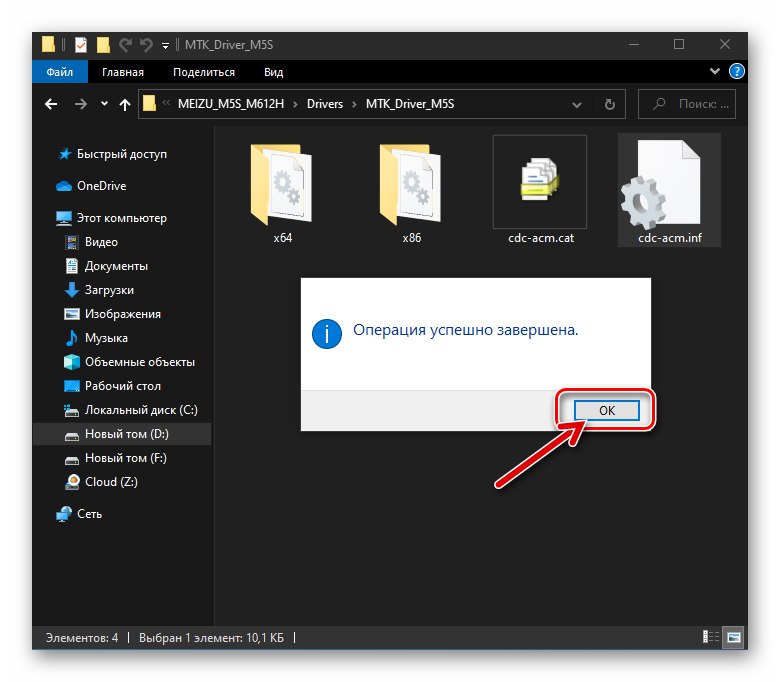Maximize the MTK_Driver_M5S window
This screenshot has height=682, width=780.
click(x=679, y=44)
